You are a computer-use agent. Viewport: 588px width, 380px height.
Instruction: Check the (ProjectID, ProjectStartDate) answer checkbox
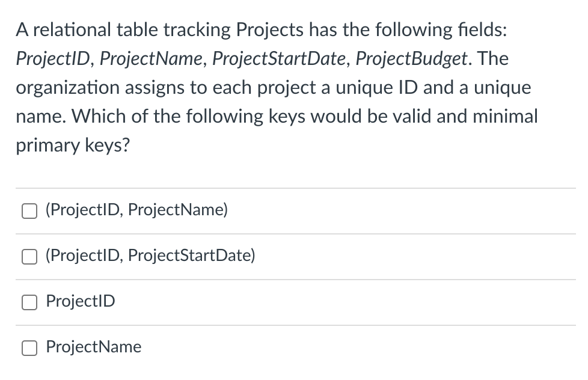point(29,256)
